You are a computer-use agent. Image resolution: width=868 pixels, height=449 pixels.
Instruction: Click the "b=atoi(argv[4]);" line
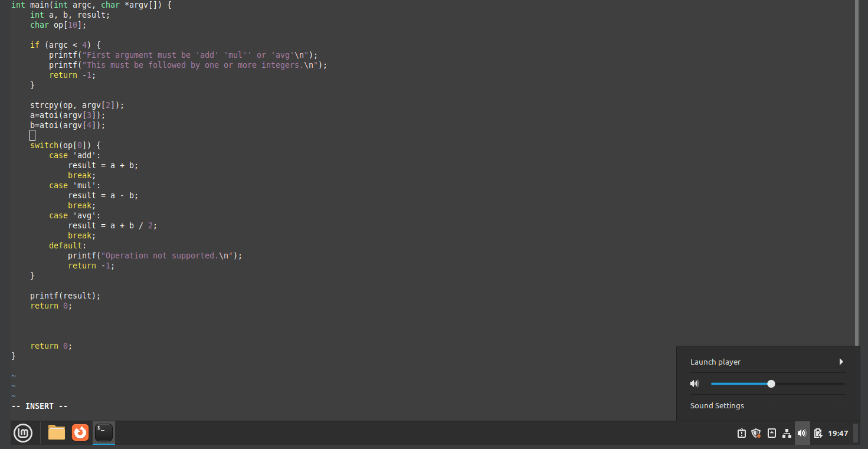click(68, 125)
